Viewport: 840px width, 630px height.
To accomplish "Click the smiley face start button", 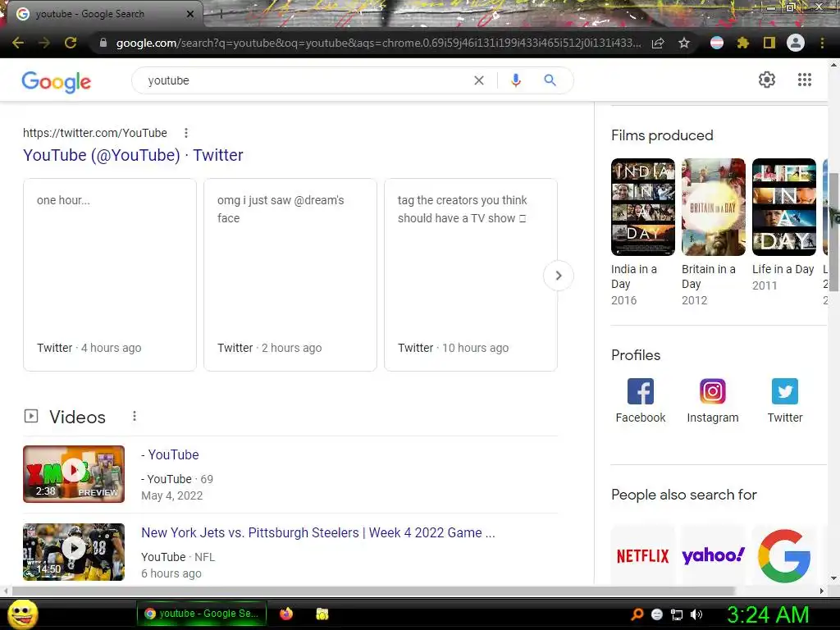I will (23, 614).
